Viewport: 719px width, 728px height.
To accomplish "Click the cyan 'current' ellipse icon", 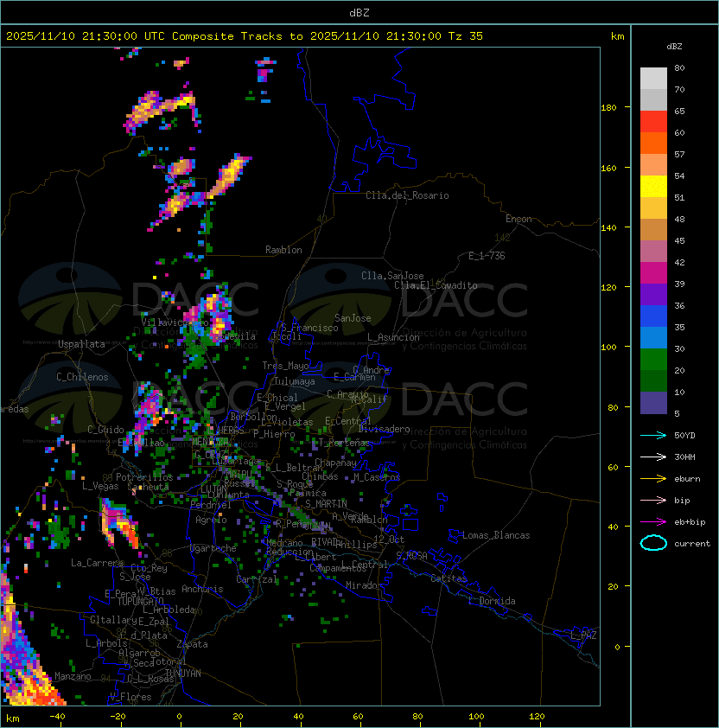I will [x=653, y=543].
